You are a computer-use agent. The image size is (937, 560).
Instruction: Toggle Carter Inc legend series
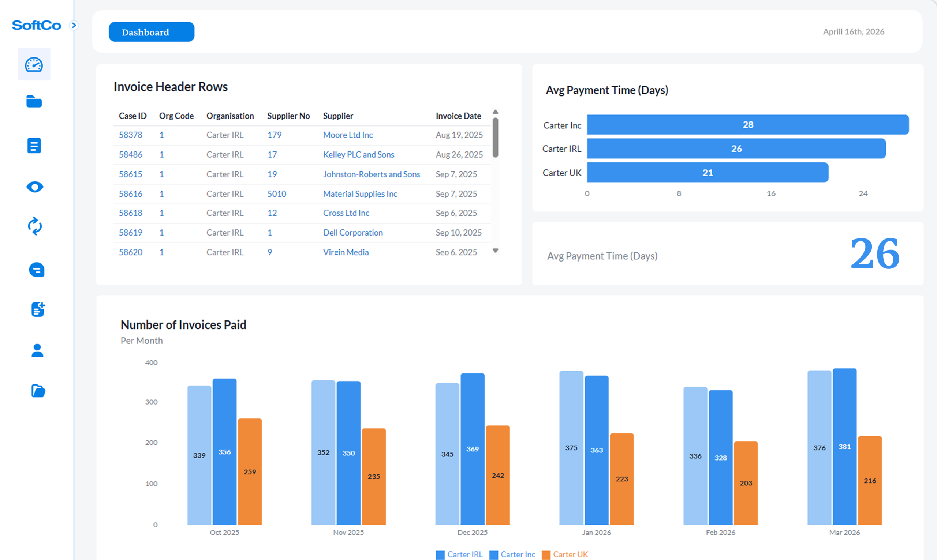[x=513, y=555]
